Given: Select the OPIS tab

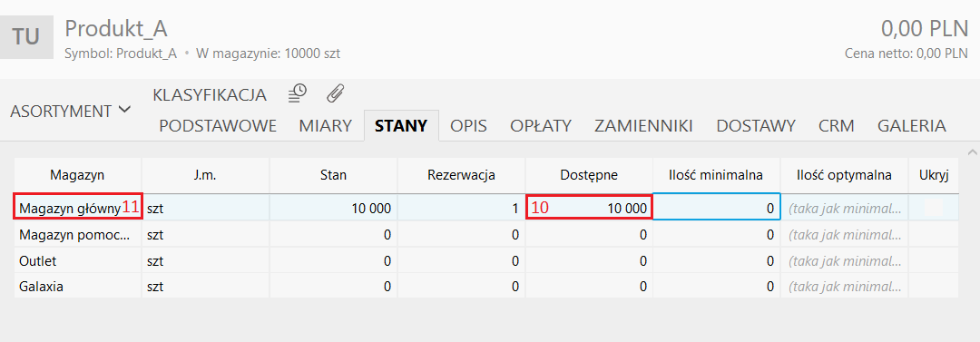Looking at the screenshot, I should click(469, 126).
